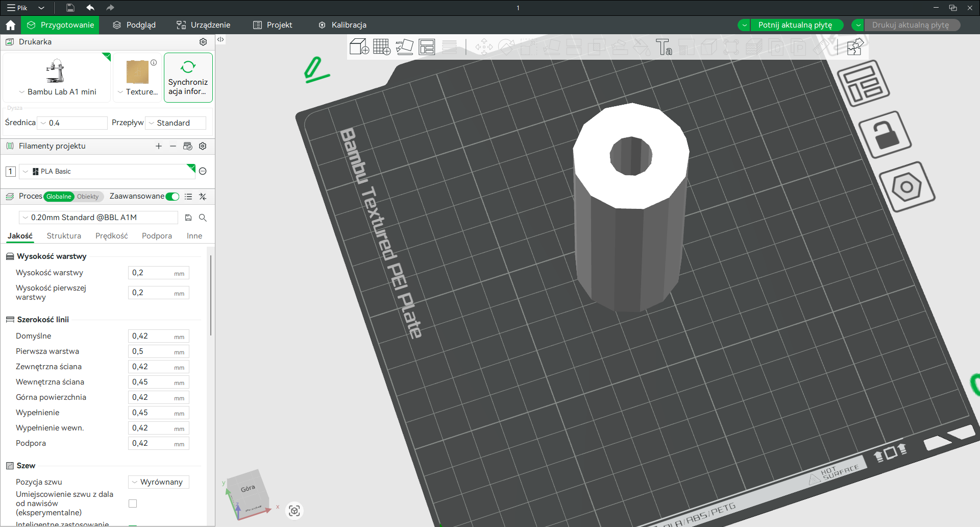The height and width of the screenshot is (527, 980).
Task: Check the seam away from overhangs checkbox
Action: click(133, 504)
